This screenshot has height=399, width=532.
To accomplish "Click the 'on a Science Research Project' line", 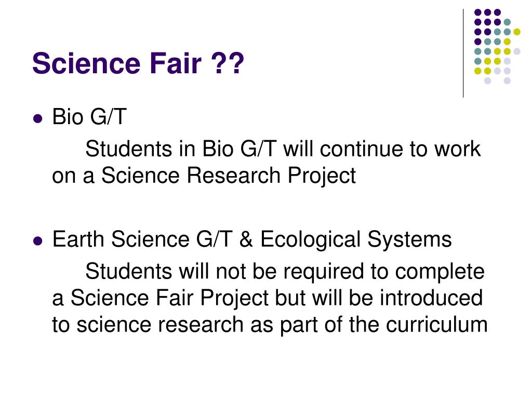I will click(x=204, y=176).
